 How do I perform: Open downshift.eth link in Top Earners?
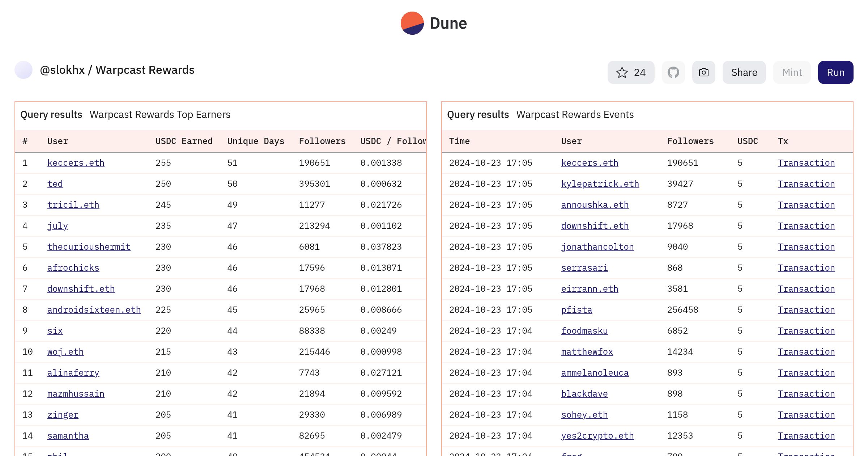coord(81,289)
